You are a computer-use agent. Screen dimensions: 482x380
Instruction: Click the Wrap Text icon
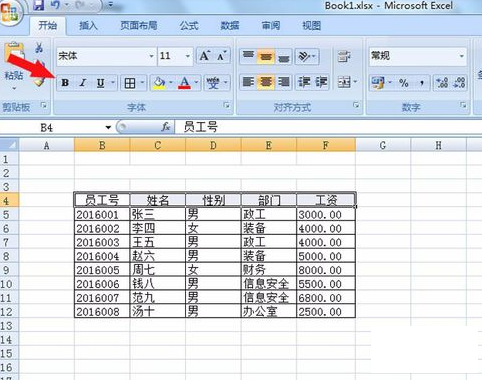[x=344, y=56]
